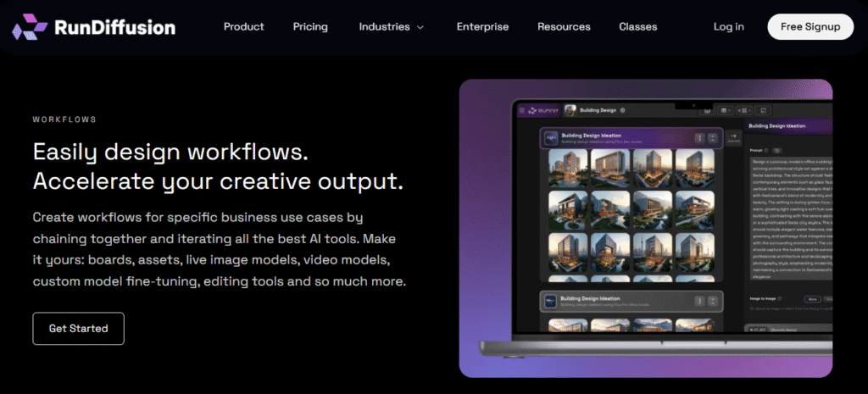Open the Product menu item

(x=243, y=27)
